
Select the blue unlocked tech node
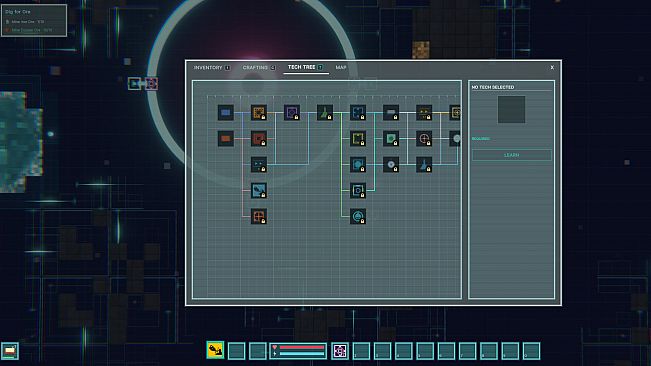click(x=225, y=112)
